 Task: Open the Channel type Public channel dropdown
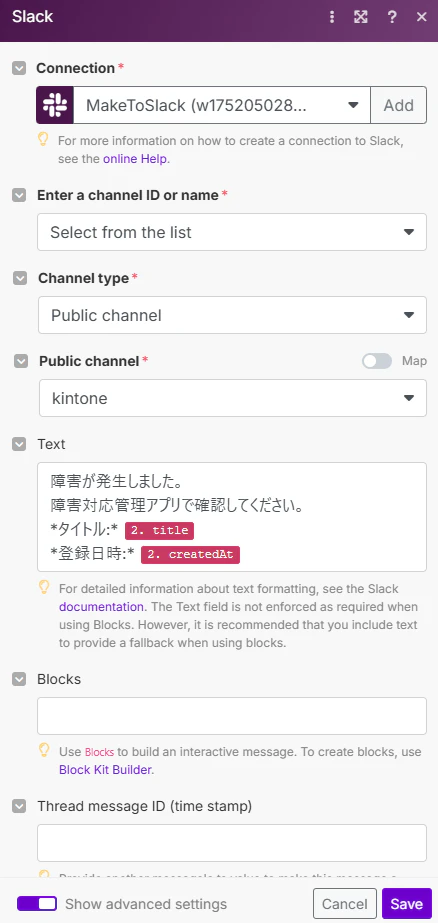[232, 316]
